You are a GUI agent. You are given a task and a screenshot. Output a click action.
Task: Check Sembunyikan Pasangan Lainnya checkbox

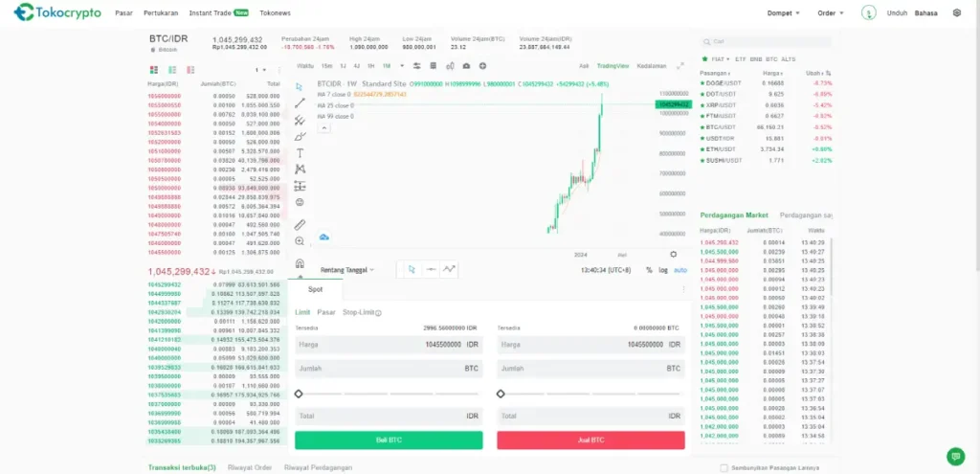(723, 468)
